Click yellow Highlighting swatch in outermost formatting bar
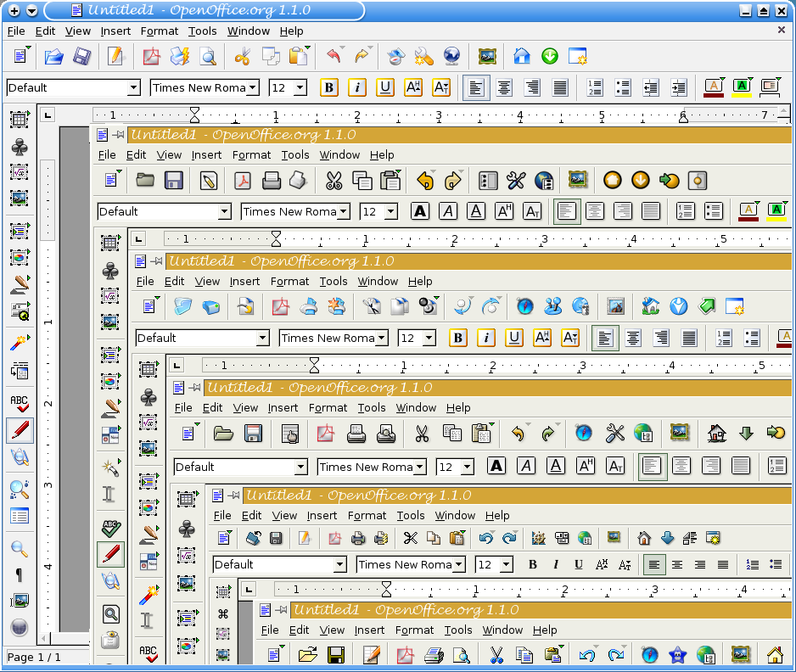The image size is (796, 672). click(x=742, y=87)
